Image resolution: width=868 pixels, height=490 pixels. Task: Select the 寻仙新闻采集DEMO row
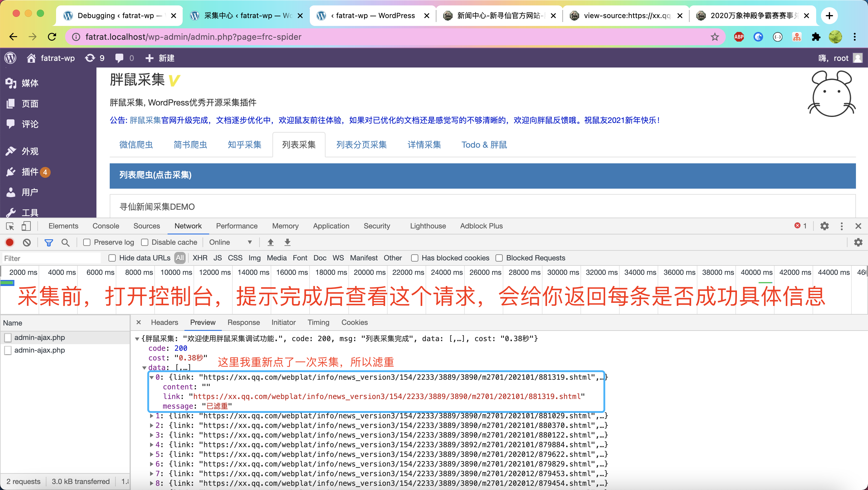tap(483, 206)
